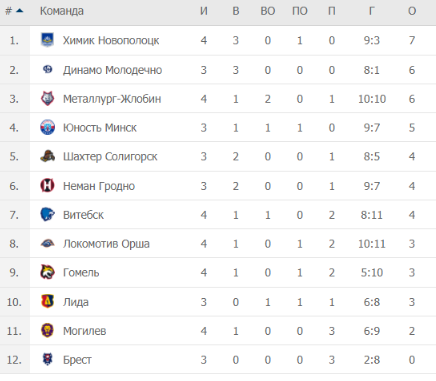Sort by the ВО column header

(268, 11)
